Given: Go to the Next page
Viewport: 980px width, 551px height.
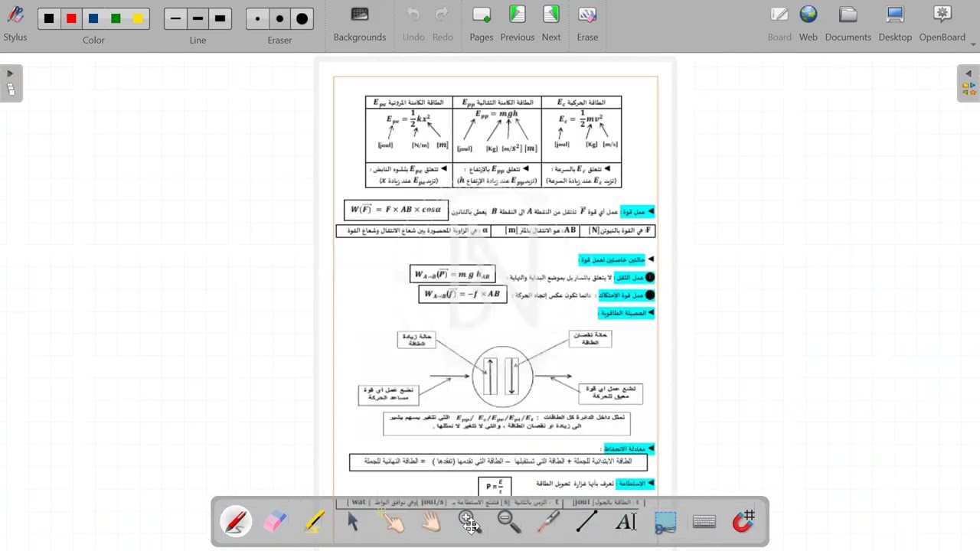Looking at the screenshot, I should click(x=551, y=24).
